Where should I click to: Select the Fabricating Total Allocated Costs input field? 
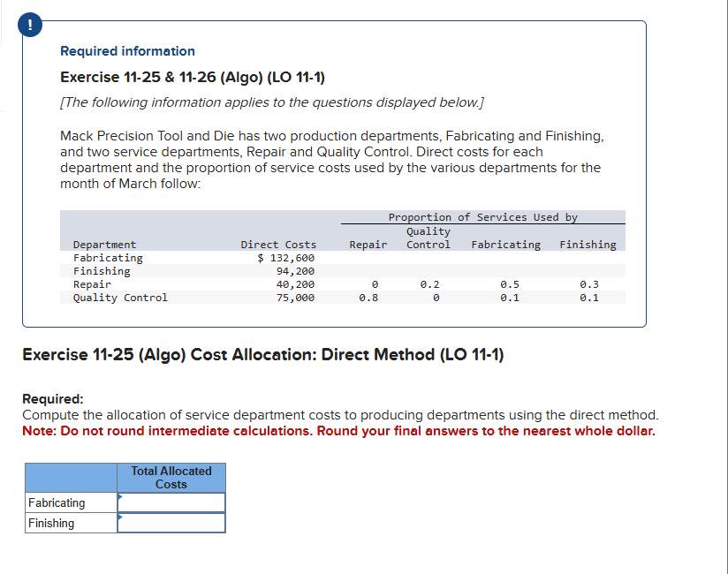coord(171,502)
